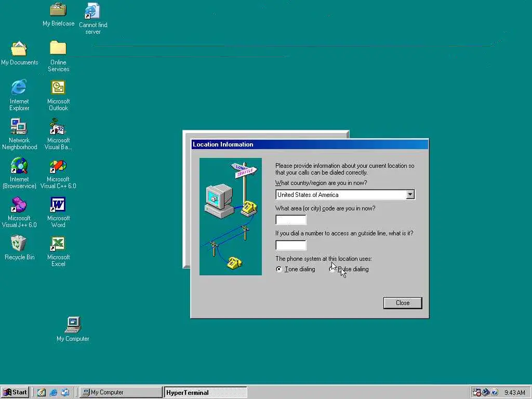
Task: Click the first system tray icon
Action: pyautogui.click(x=477, y=392)
